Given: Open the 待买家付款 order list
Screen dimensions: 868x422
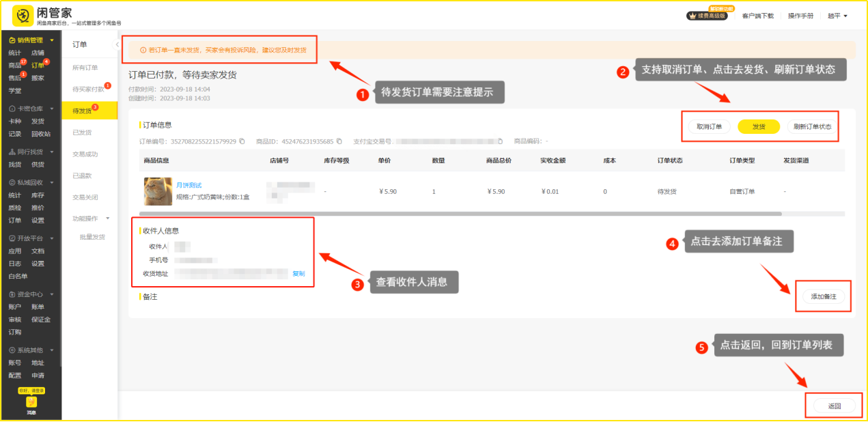Looking at the screenshot, I should tap(88, 89).
